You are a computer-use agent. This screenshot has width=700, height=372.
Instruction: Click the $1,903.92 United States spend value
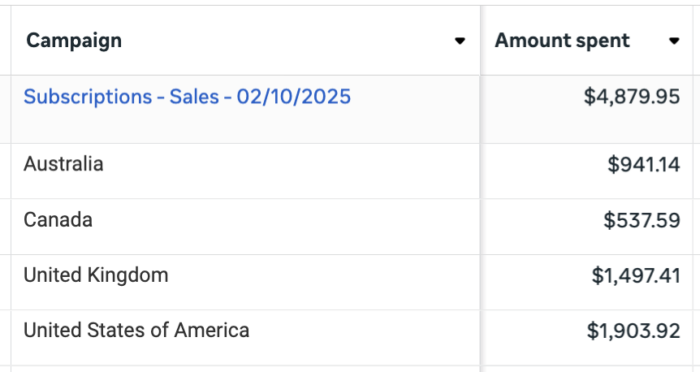click(x=633, y=331)
